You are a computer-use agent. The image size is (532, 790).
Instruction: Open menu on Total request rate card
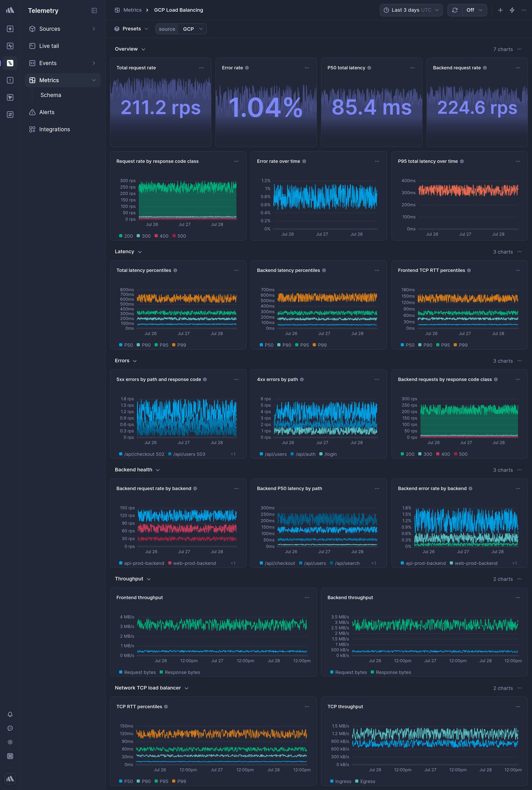pos(201,68)
